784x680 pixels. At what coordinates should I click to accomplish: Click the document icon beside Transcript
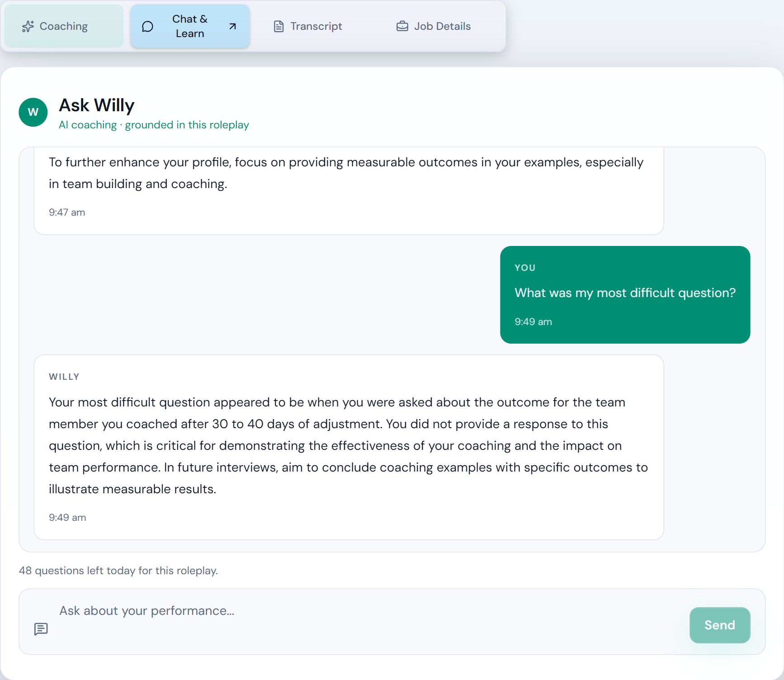coord(279,27)
